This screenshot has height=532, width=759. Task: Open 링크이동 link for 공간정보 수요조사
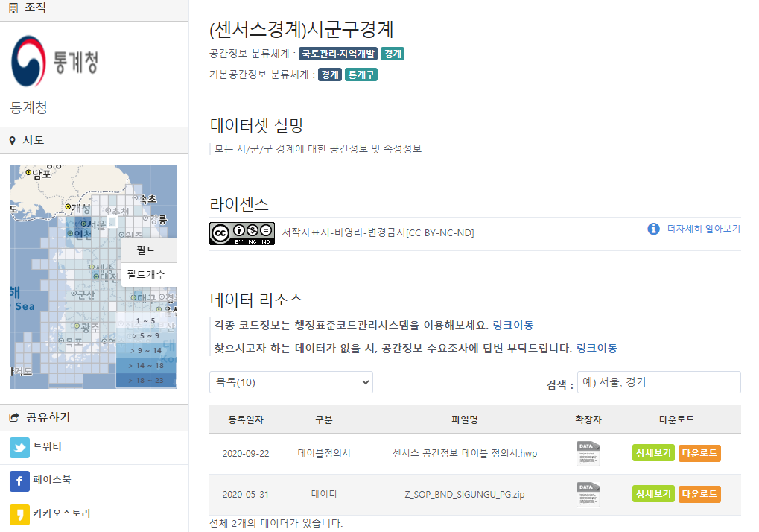[x=597, y=349]
